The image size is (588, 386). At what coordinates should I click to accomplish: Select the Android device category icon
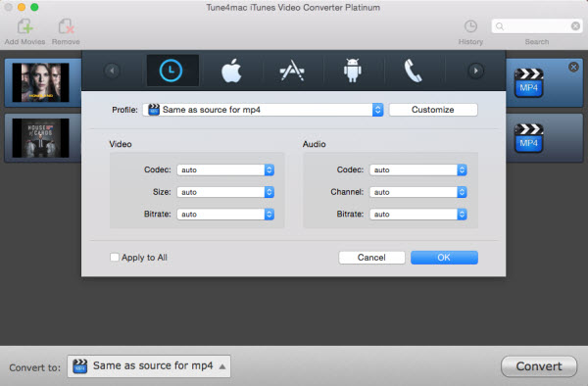click(353, 71)
